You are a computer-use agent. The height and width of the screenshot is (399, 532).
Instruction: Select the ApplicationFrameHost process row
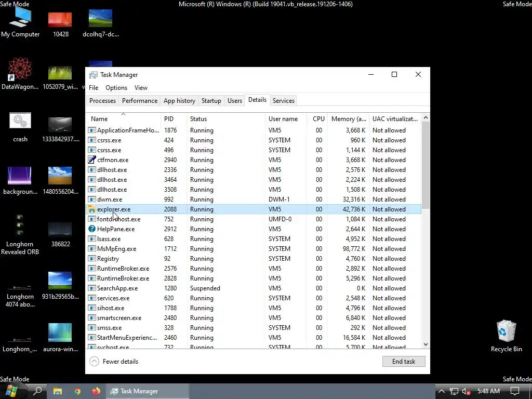(254, 130)
